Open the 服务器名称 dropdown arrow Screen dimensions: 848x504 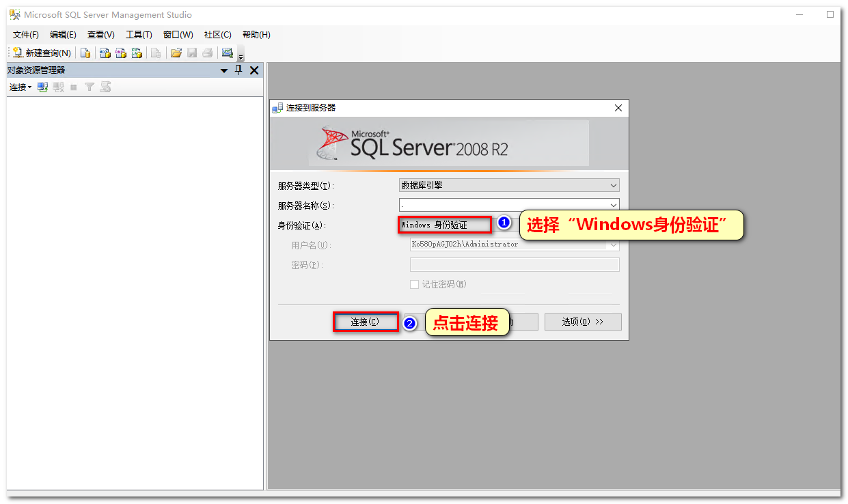pos(613,205)
